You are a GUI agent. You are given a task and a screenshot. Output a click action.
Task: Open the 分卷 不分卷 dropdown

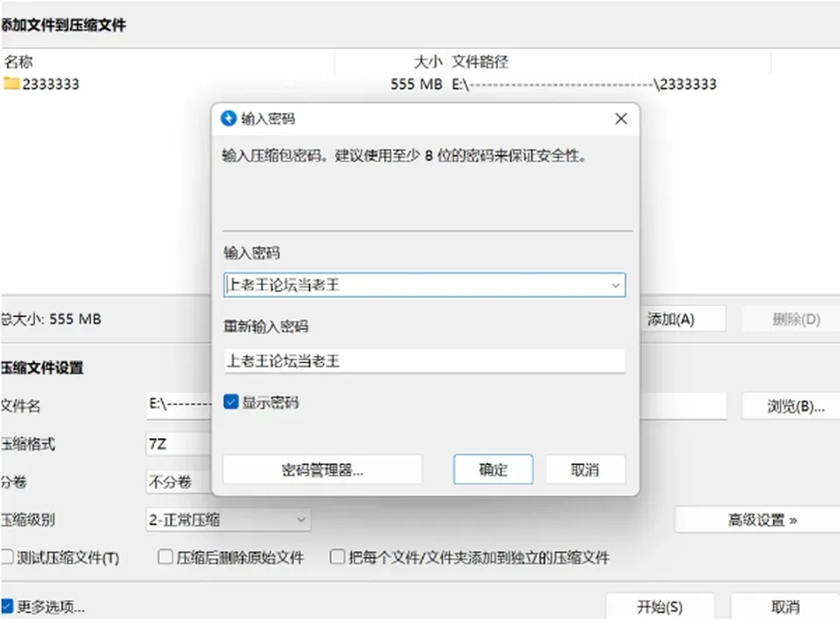[178, 482]
